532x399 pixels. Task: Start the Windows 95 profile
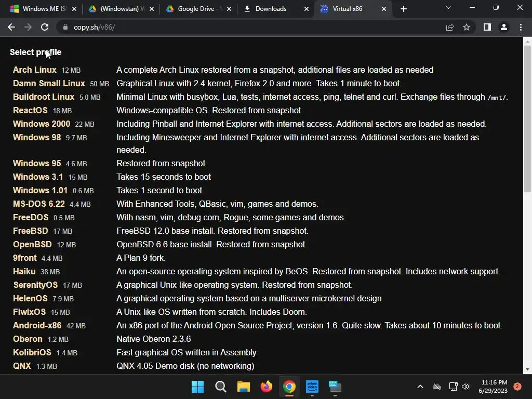pyautogui.click(x=37, y=163)
